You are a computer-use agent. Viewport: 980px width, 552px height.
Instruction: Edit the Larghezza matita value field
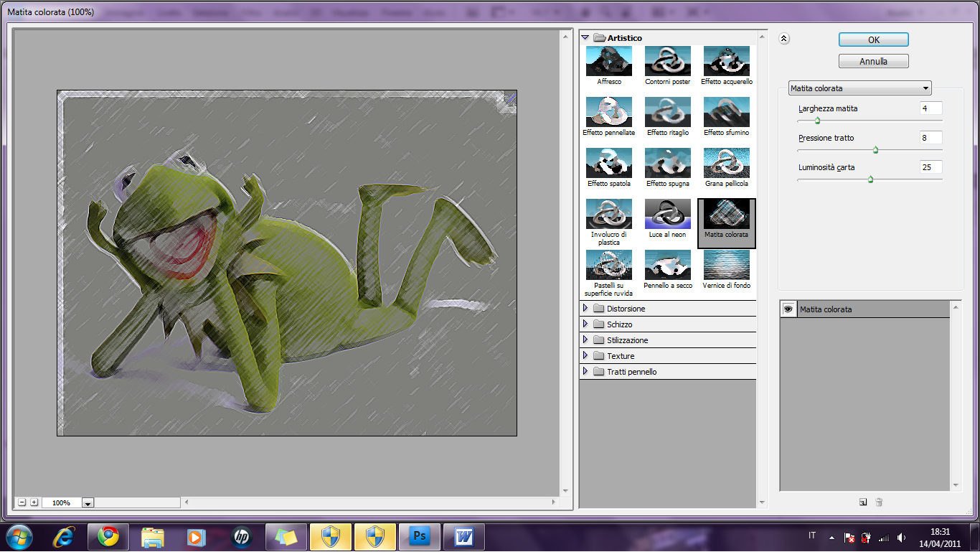(931, 108)
